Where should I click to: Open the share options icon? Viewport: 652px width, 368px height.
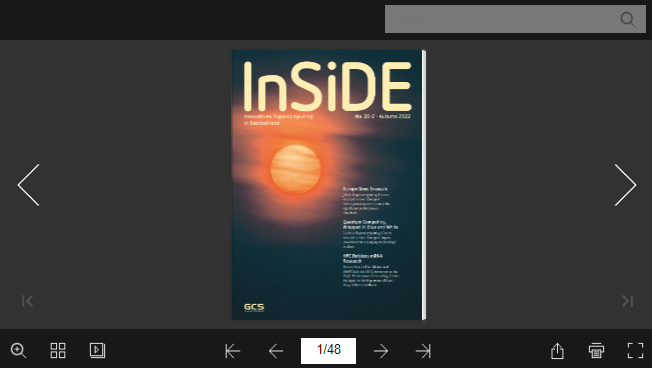[x=557, y=351]
